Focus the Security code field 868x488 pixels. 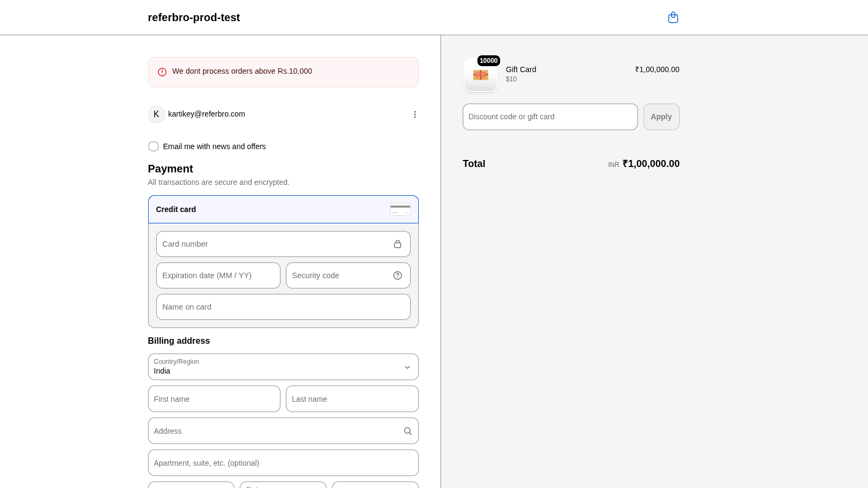click(x=348, y=275)
